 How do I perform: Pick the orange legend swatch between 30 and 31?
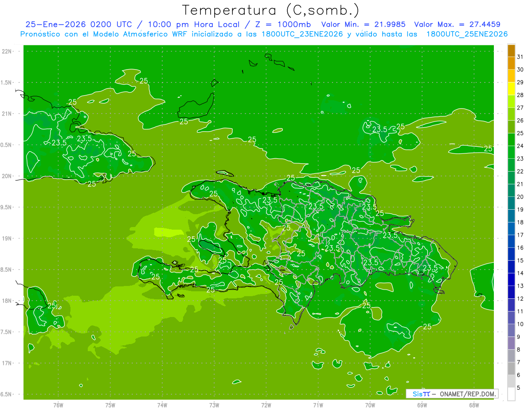(512, 63)
